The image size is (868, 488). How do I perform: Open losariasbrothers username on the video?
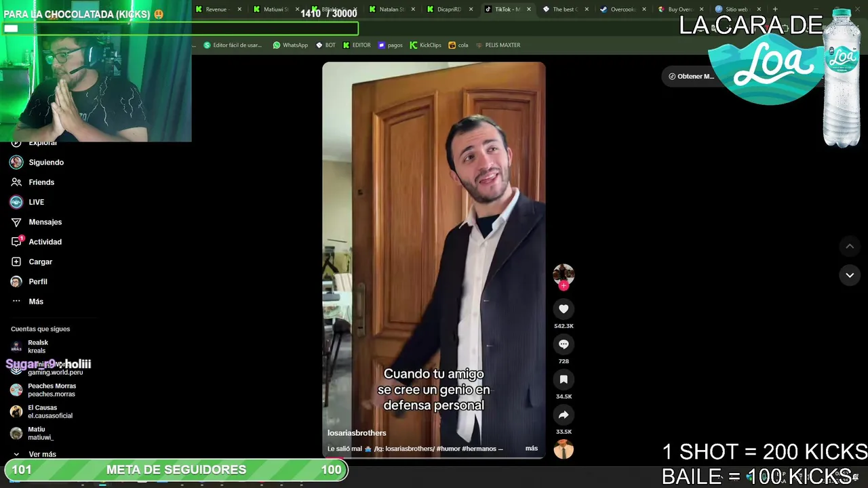point(357,433)
